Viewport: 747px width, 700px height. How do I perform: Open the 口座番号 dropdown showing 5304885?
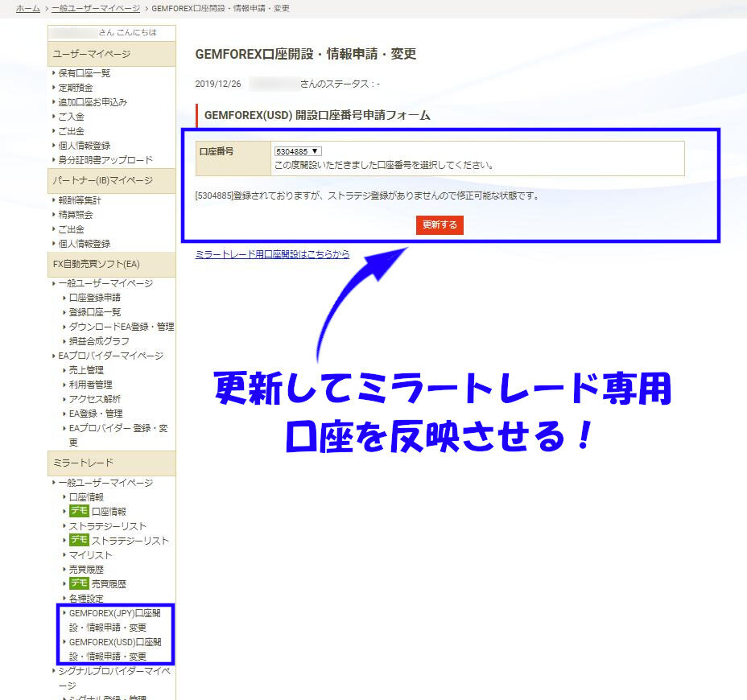298,151
